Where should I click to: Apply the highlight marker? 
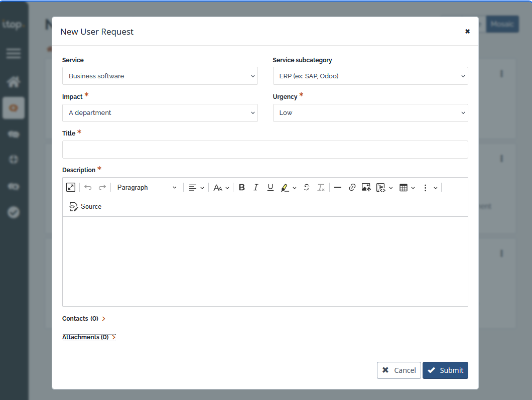pos(285,187)
